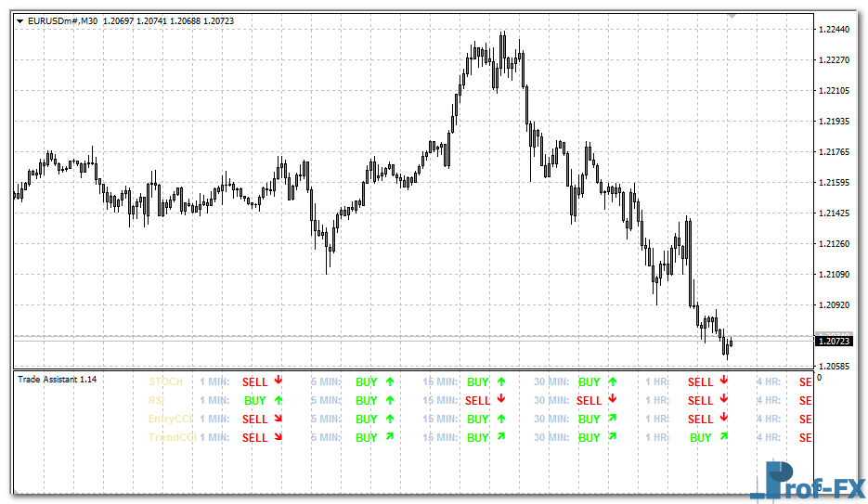868x504 pixels.
Task: Click the STOCH indicator row label
Action: pos(166,381)
